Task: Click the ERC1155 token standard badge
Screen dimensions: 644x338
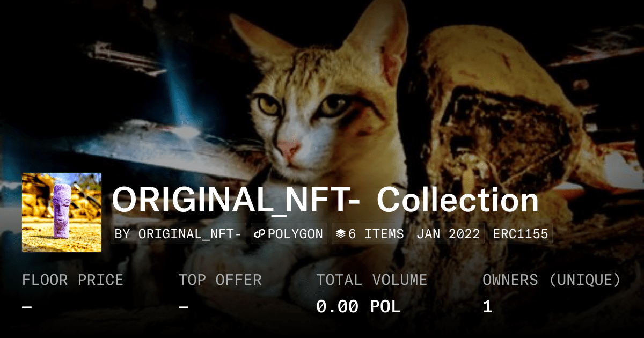Action: click(521, 234)
